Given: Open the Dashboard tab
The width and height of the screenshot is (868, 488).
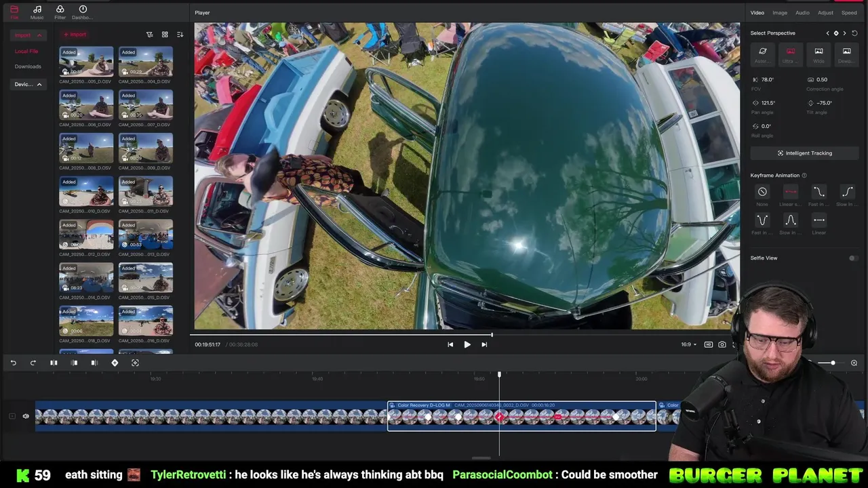Looking at the screenshot, I should [83, 12].
